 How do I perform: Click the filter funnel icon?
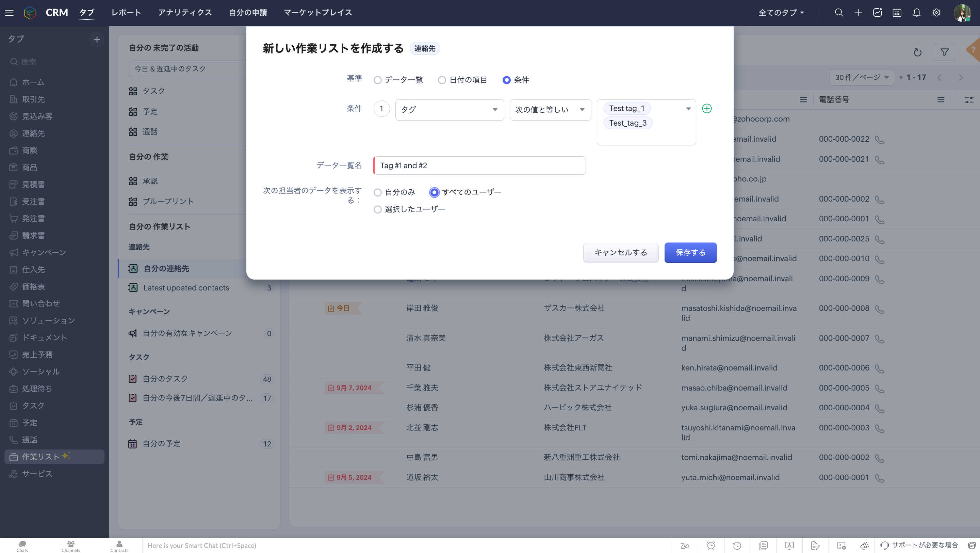click(944, 52)
